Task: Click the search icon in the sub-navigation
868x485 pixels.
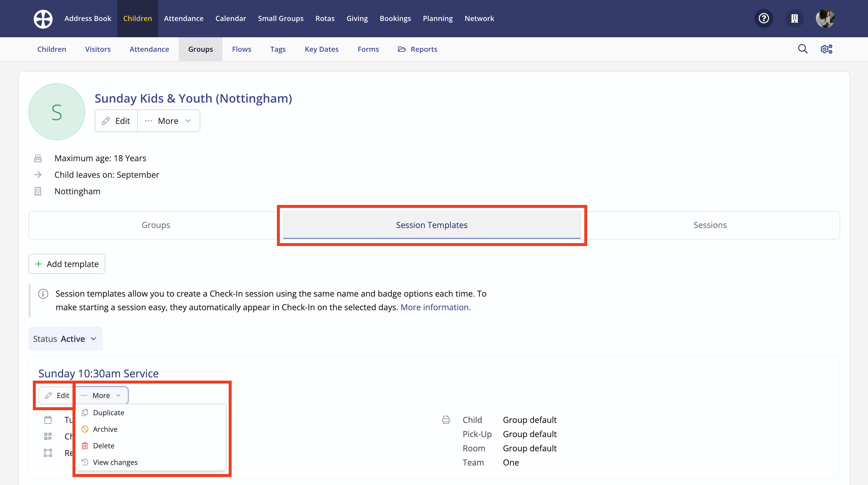Action: 803,49
